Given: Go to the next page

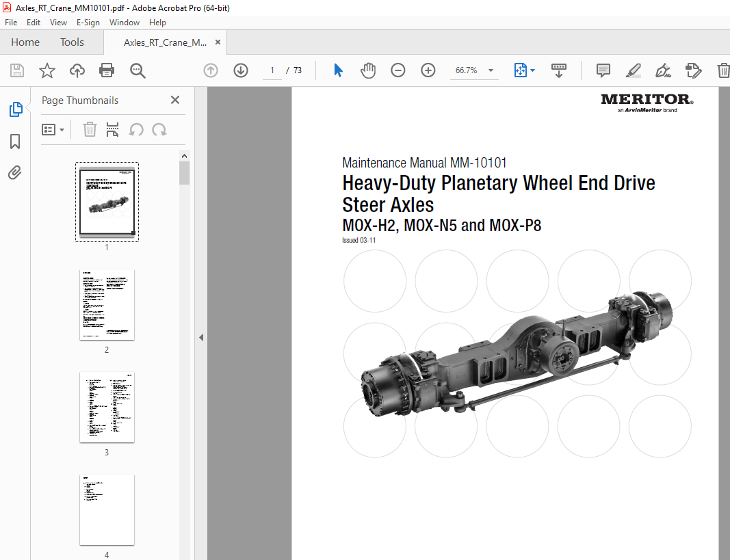Looking at the screenshot, I should pos(240,70).
